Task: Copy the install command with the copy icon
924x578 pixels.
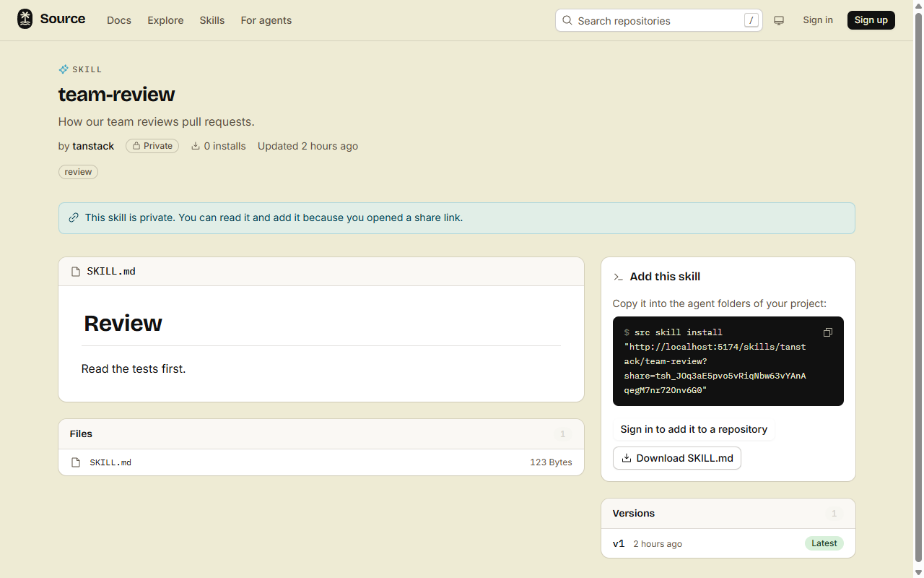Action: click(828, 332)
